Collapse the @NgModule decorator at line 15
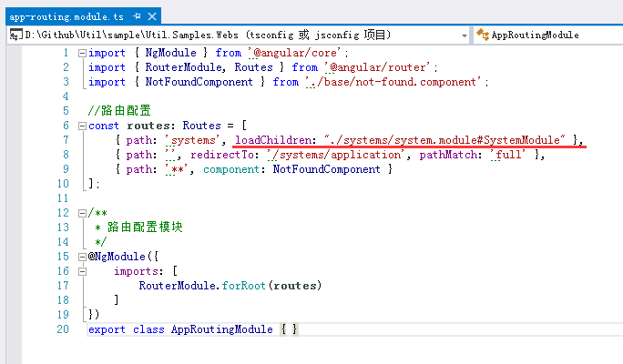623x364 pixels. (x=82, y=257)
